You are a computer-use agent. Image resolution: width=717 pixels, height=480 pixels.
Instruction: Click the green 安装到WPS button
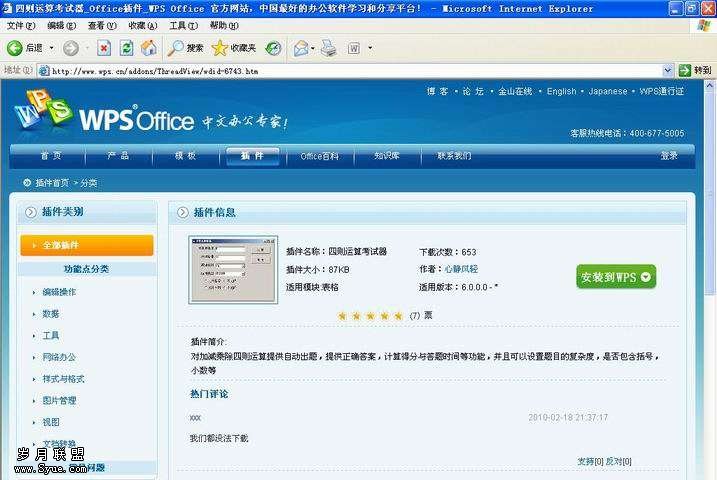click(x=616, y=277)
